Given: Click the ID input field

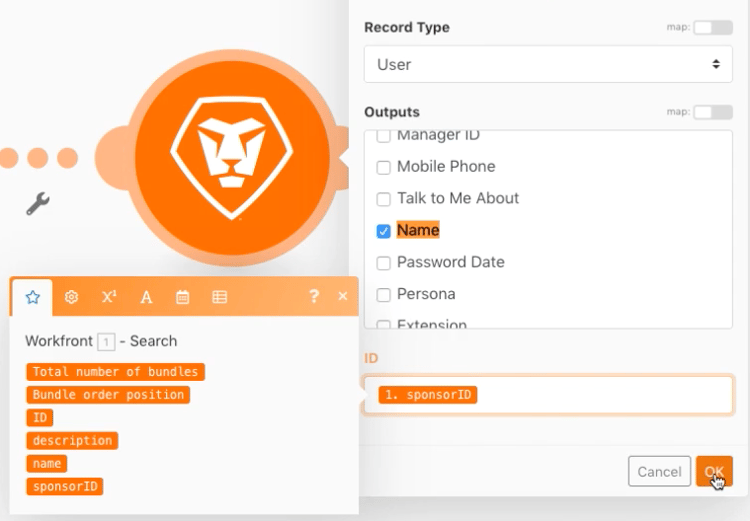Looking at the screenshot, I should click(548, 395).
